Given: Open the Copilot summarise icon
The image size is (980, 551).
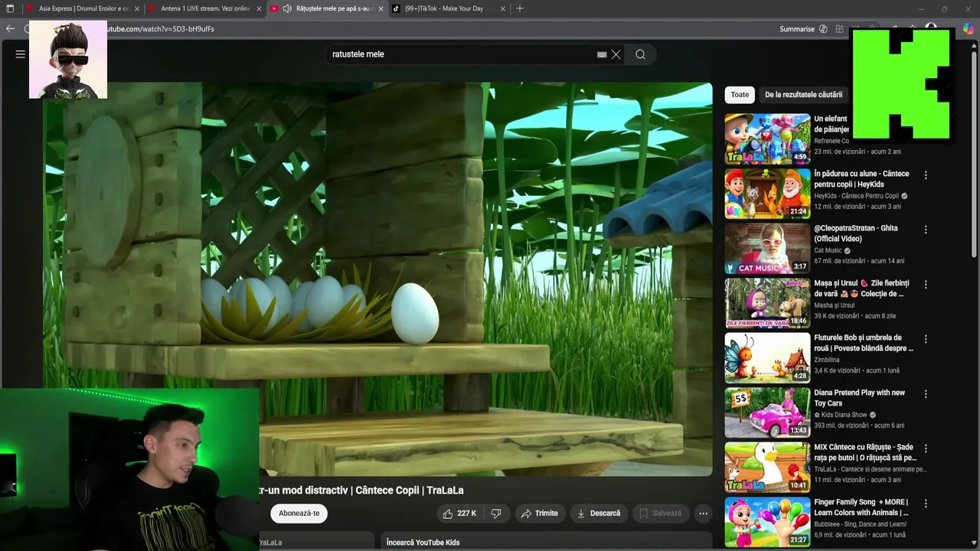Looking at the screenshot, I should pyautogui.click(x=823, y=29).
